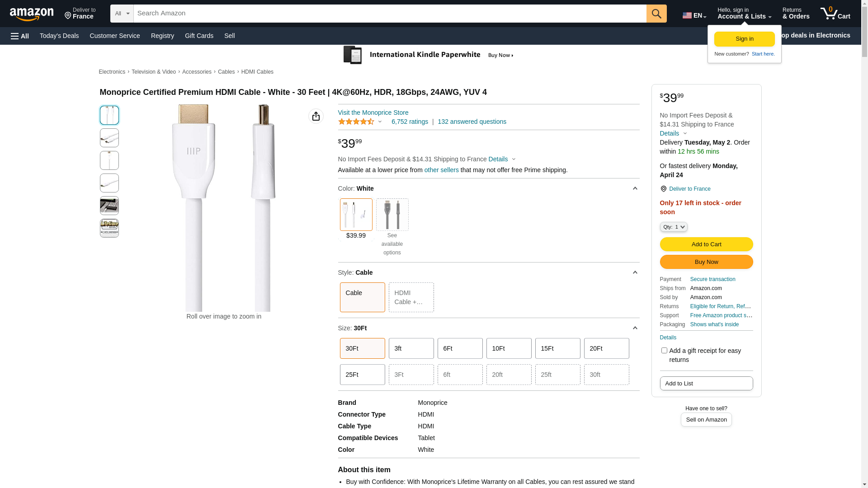The image size is (868, 488).
Task: Open the 132 answered questions link
Action: point(472,122)
